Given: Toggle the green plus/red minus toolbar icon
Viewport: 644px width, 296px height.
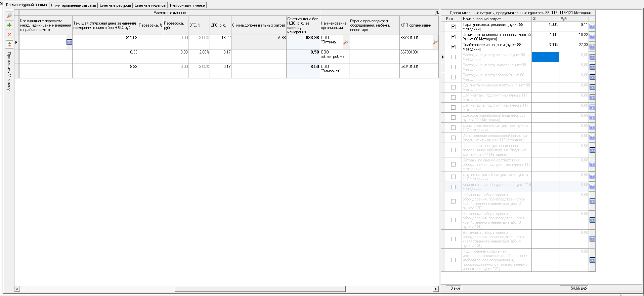Looking at the screenshot, I should coord(9,44).
